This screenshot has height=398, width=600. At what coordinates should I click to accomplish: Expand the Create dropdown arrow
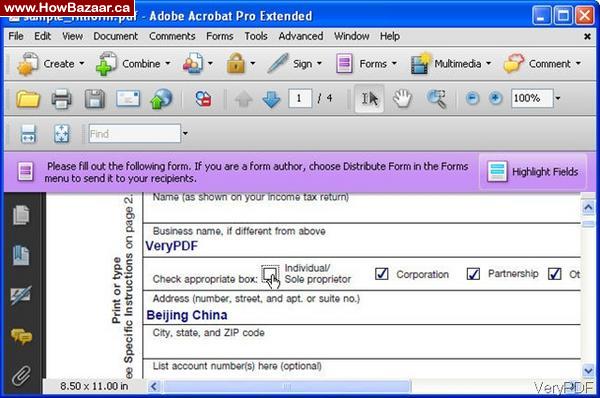click(x=82, y=64)
